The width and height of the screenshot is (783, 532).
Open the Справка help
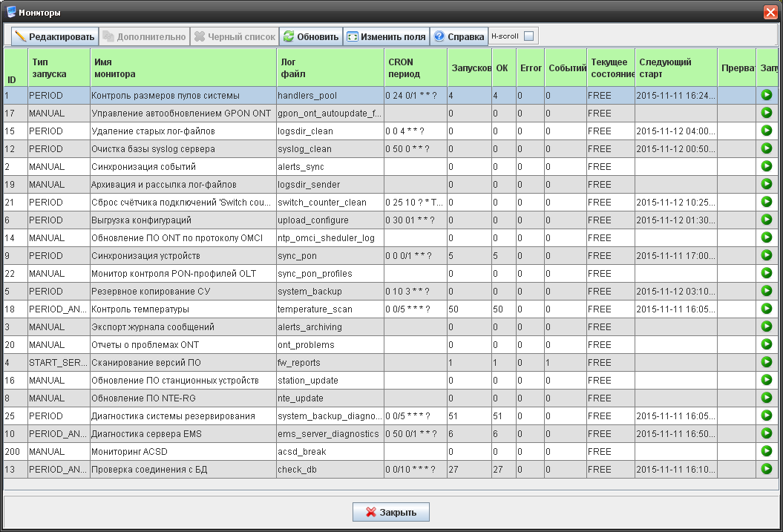point(459,36)
